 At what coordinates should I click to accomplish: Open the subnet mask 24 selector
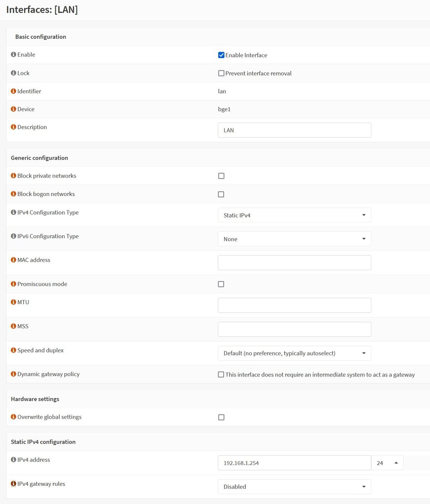tap(388, 463)
